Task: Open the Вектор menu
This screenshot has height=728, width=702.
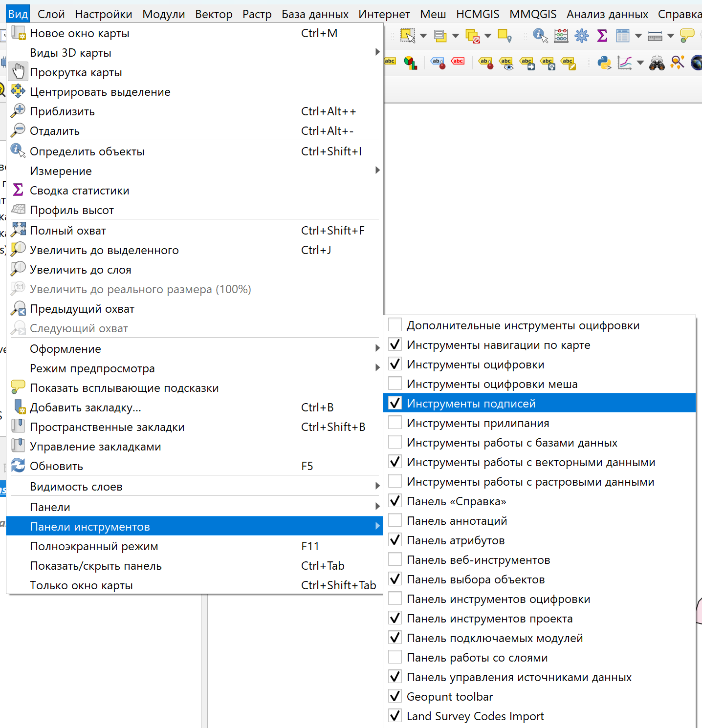Action: pyautogui.click(x=214, y=14)
